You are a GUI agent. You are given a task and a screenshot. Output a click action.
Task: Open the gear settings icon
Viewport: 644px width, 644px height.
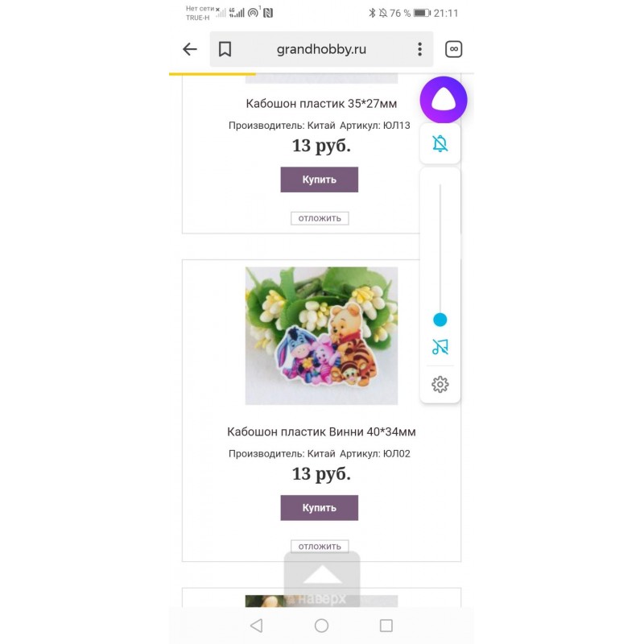coord(440,385)
